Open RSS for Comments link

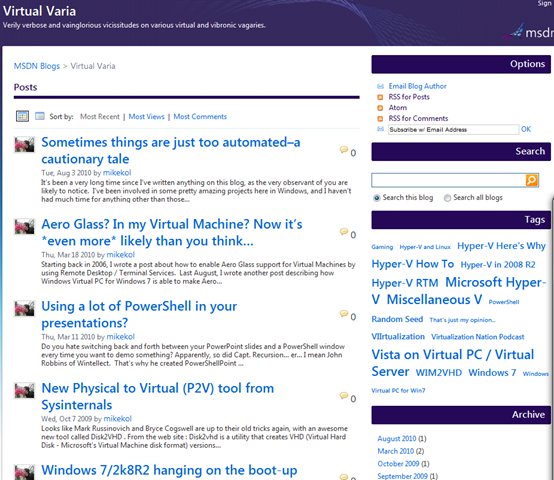click(x=418, y=119)
